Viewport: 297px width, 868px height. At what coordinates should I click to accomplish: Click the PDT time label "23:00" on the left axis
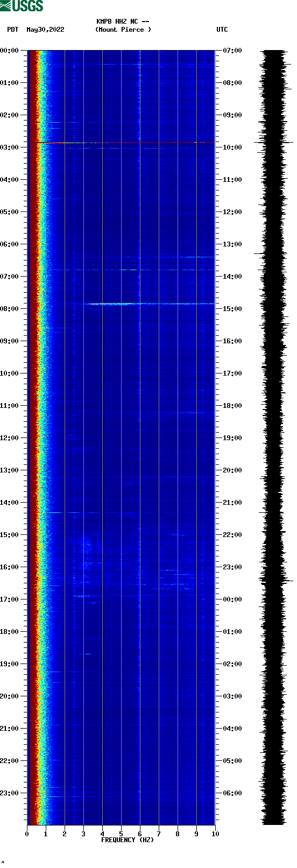[10, 793]
